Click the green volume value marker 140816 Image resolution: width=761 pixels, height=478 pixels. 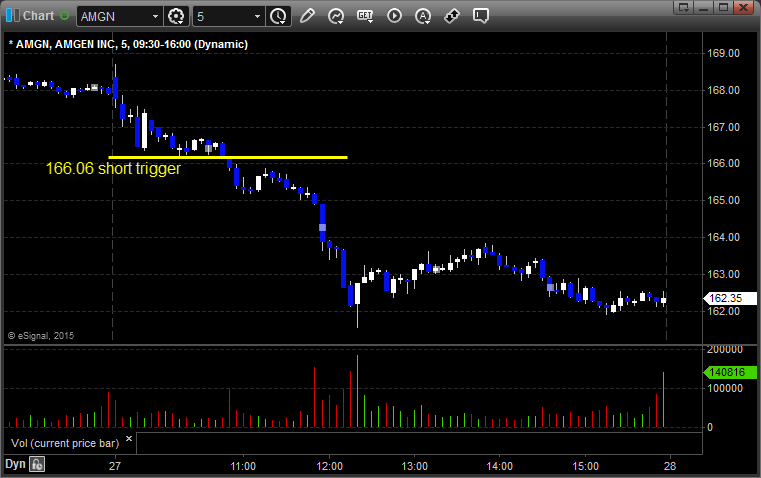(x=730, y=372)
